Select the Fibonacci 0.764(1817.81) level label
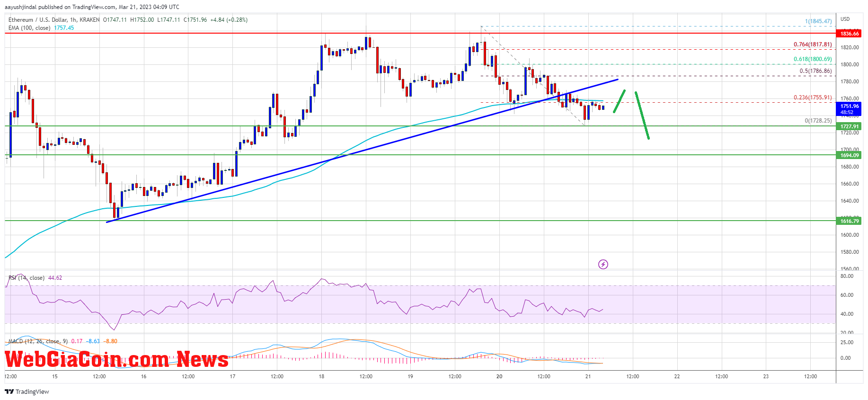 pos(813,44)
